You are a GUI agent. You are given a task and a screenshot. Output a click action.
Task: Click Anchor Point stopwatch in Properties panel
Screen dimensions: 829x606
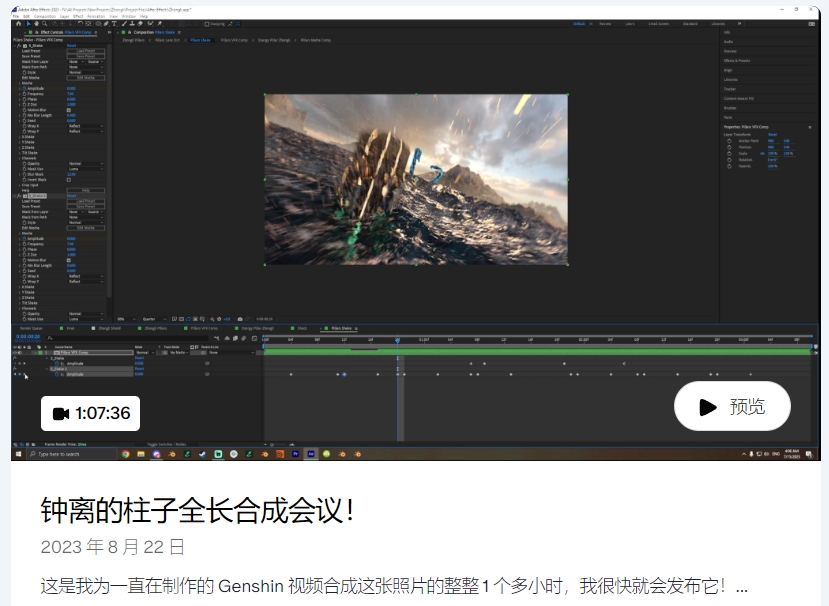point(729,141)
